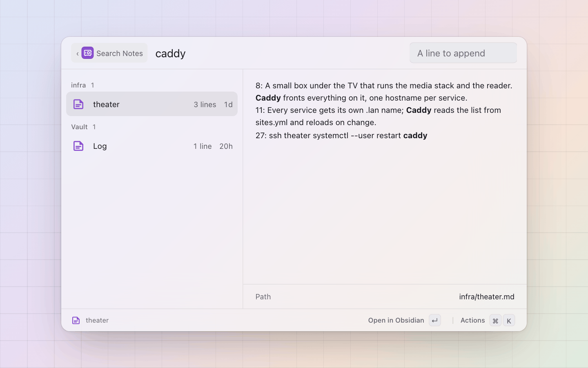Screen dimensions: 588x368
Task: Click preview line 11 about sites.yml
Action: click(x=378, y=116)
